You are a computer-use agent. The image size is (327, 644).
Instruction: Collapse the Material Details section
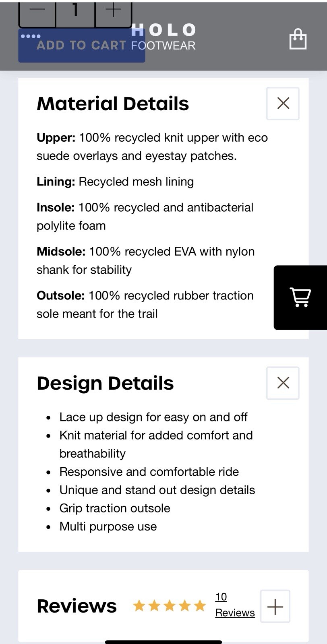283,103
